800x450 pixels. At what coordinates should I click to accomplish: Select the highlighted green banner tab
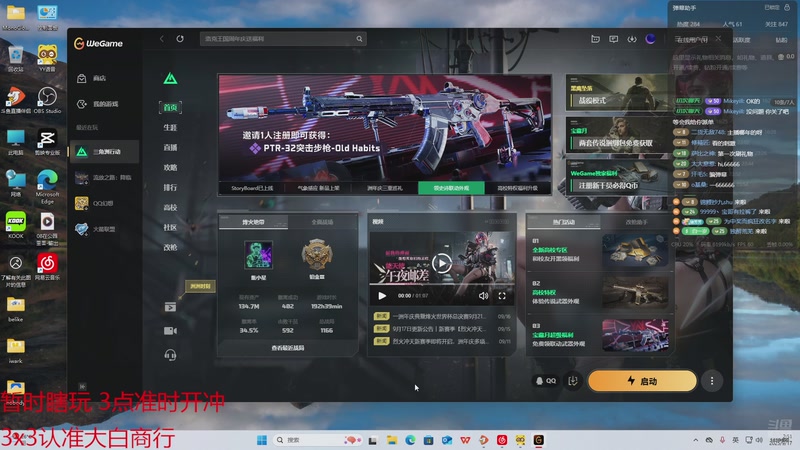click(x=451, y=188)
